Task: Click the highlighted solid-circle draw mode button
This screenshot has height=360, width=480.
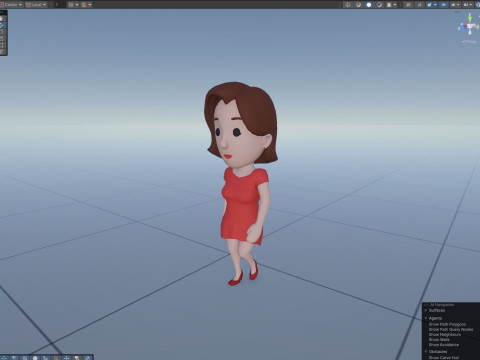Action: pos(369,5)
